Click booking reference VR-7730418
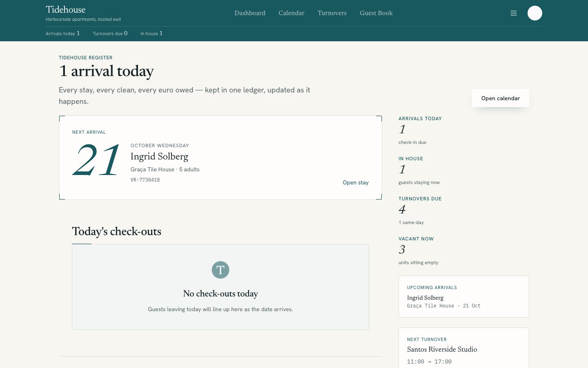Image resolution: width=588 pixels, height=368 pixels. [x=145, y=180]
